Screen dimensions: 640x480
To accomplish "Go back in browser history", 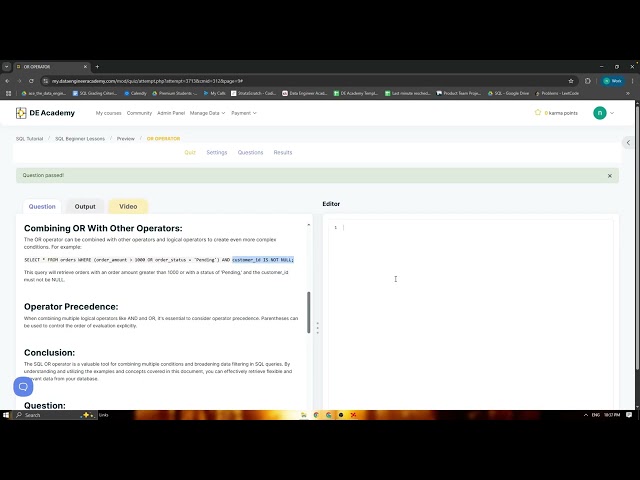I will coord(7,81).
